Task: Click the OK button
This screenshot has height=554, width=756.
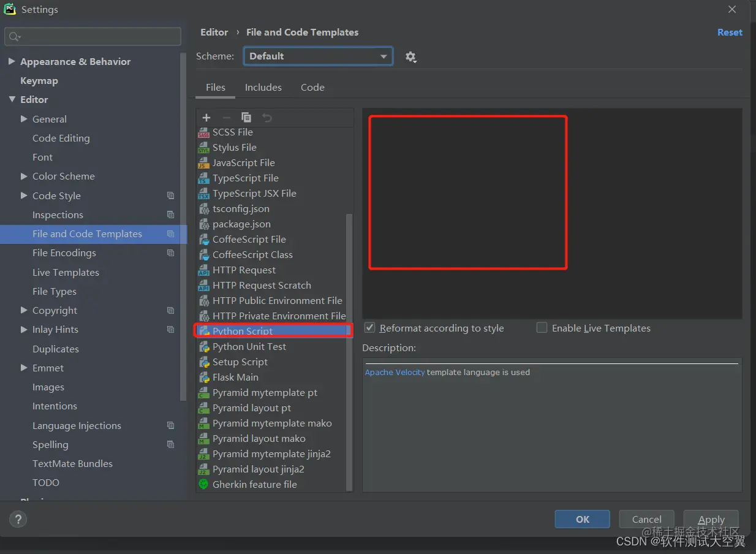Action: 583,519
